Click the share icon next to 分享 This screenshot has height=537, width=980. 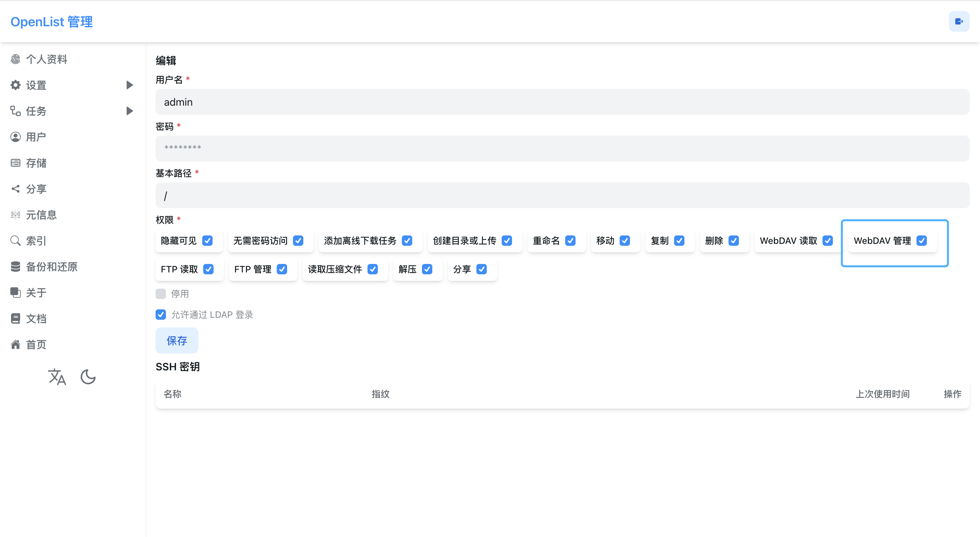tap(16, 189)
